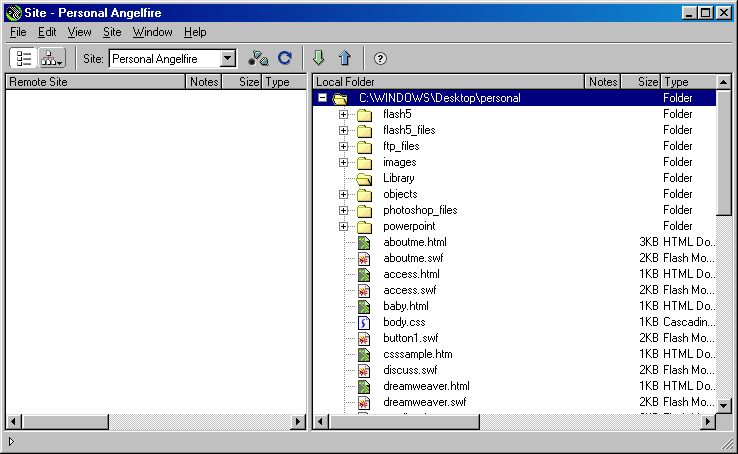Select dreamweaver.swf in the local files

point(424,402)
